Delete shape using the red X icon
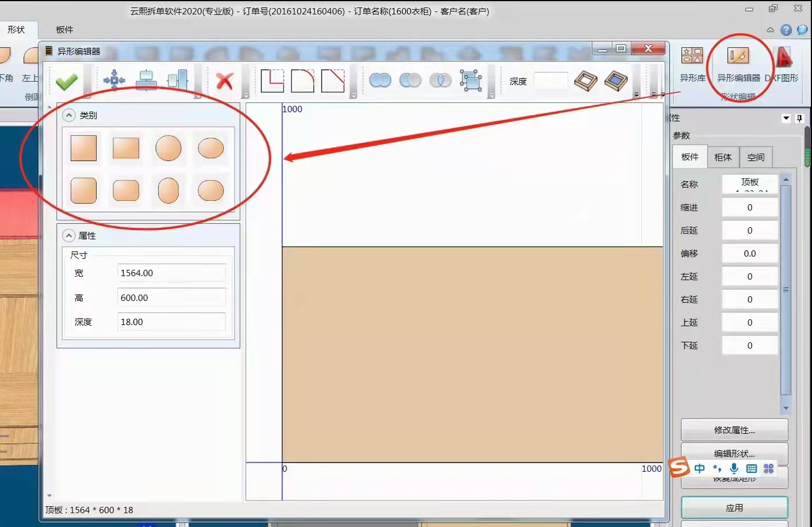Screen dimensions: 812x527 click(x=224, y=81)
